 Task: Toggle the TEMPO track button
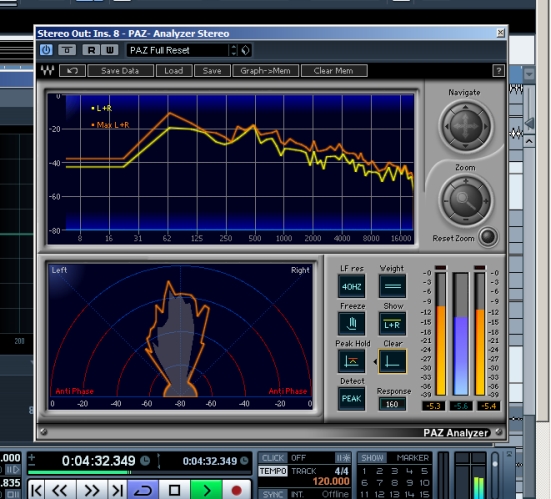pyautogui.click(x=273, y=471)
